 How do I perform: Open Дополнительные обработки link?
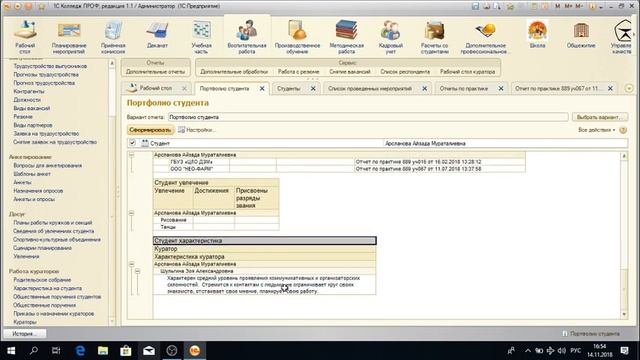coord(234,71)
